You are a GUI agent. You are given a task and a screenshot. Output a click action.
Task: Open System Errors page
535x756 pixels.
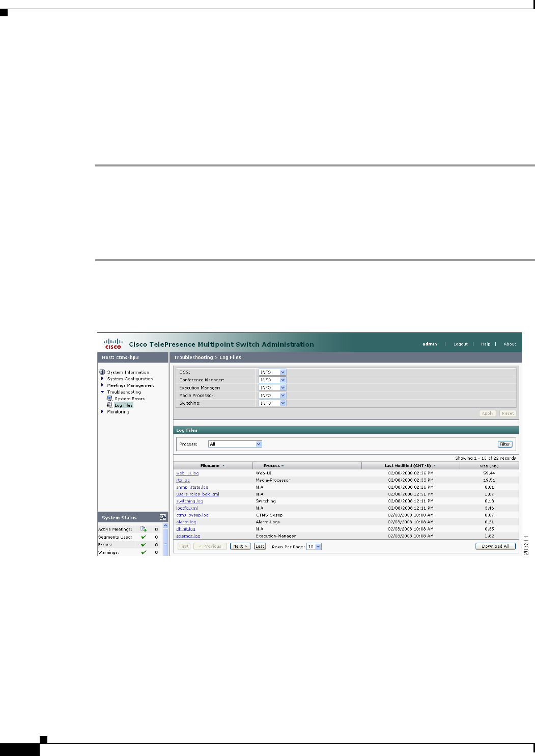pyautogui.click(x=129, y=399)
